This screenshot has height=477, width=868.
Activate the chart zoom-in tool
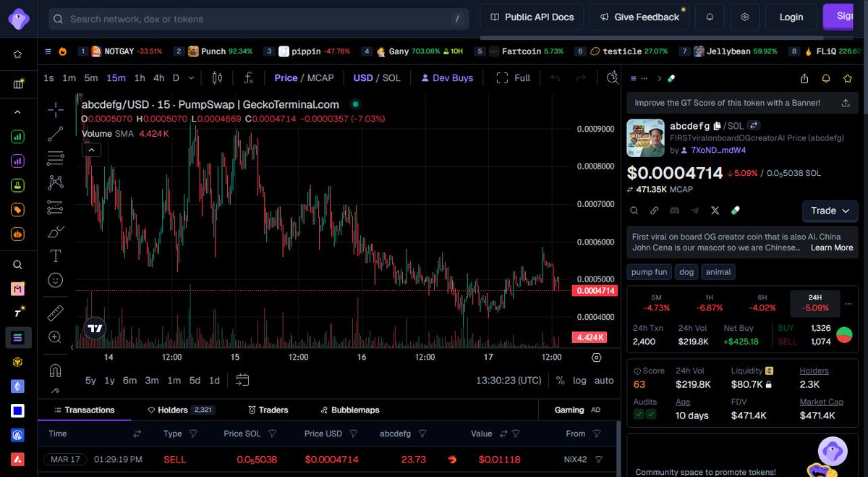(55, 337)
